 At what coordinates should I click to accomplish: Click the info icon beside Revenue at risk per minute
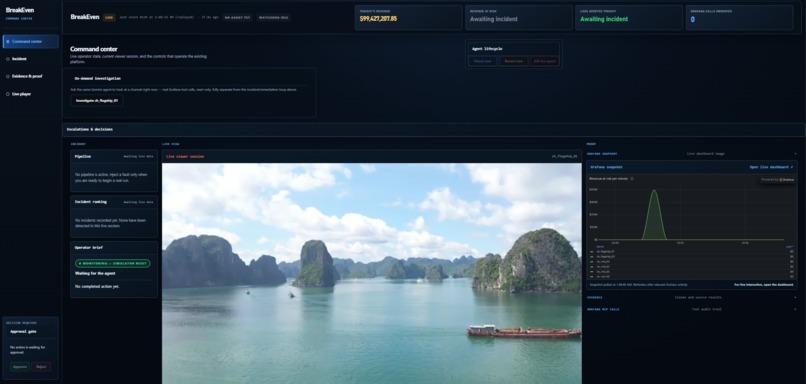click(632, 178)
